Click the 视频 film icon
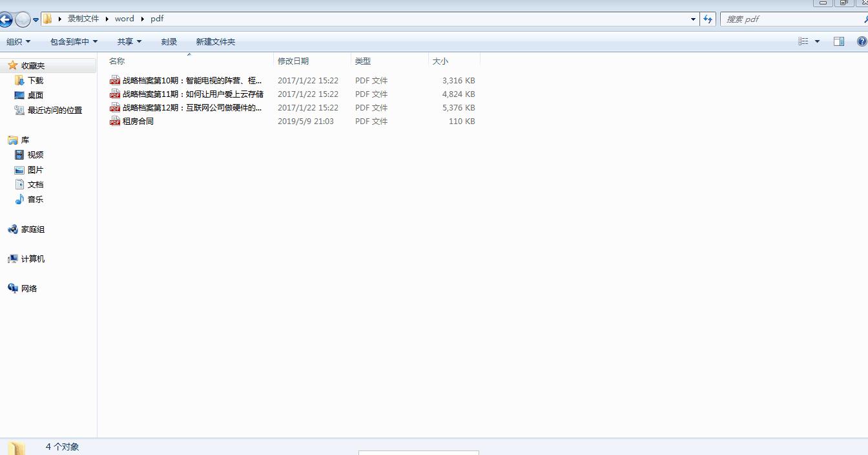 [x=19, y=154]
